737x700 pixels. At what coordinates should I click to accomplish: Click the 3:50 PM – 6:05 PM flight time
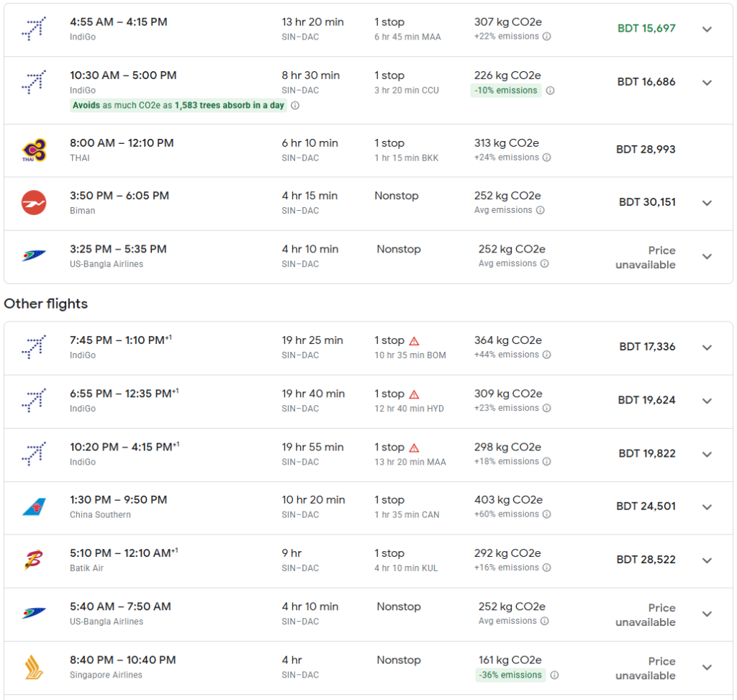(119, 196)
